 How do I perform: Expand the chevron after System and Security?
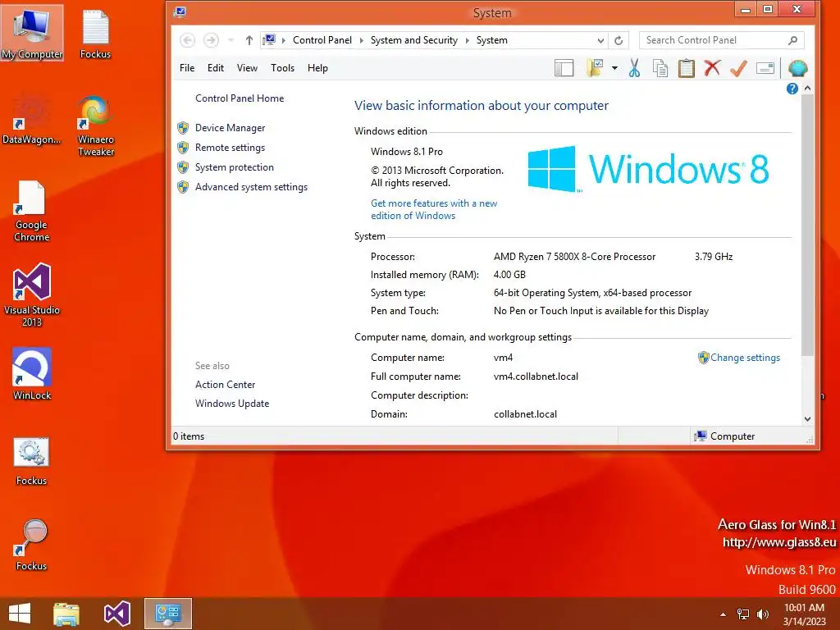467,41
